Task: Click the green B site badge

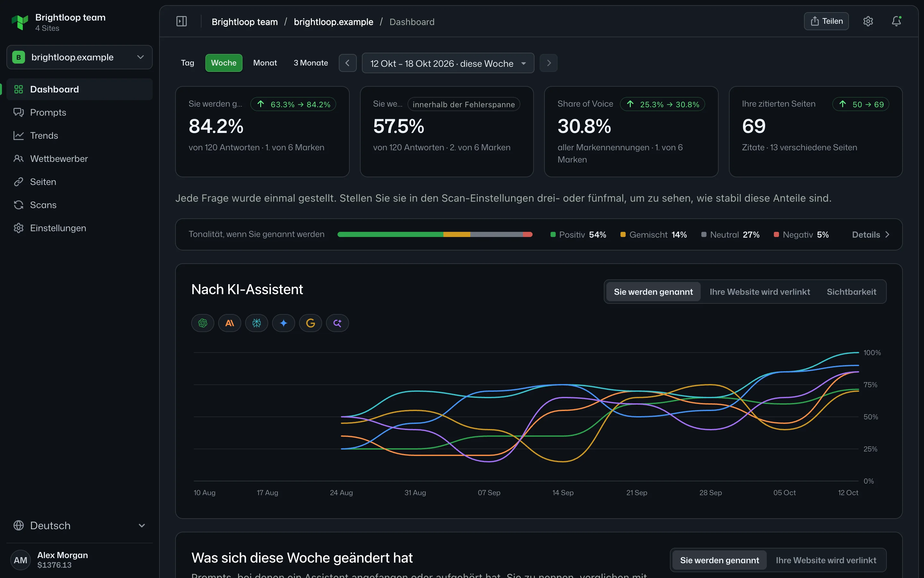Action: click(x=18, y=57)
